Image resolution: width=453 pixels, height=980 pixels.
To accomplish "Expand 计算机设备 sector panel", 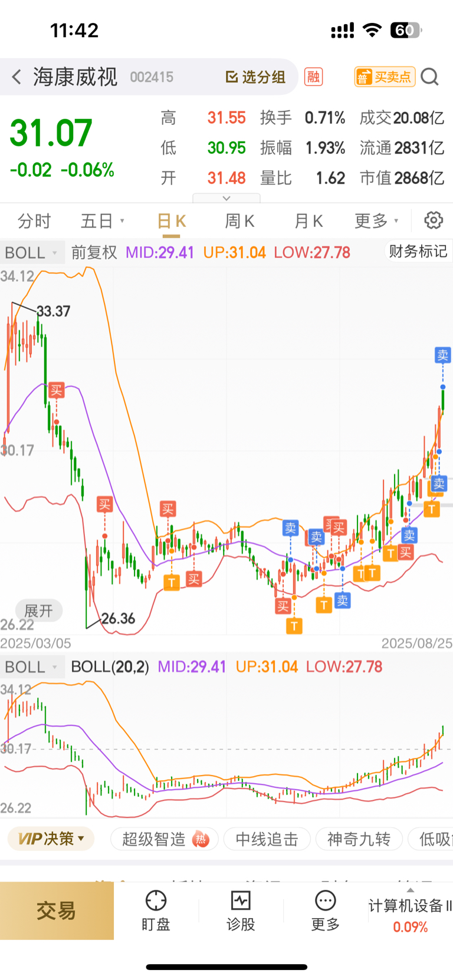I will (x=410, y=910).
